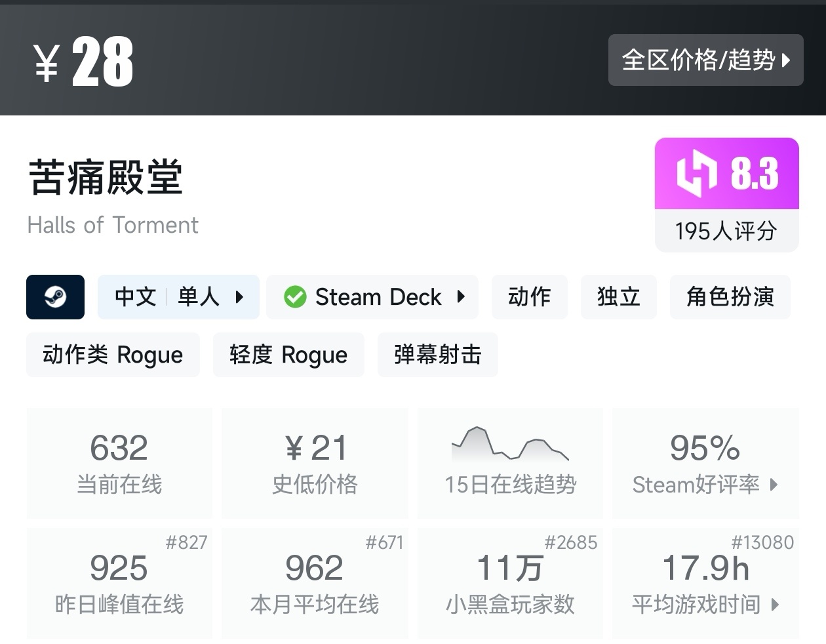Click the Steam platform logo icon
The width and height of the screenshot is (826, 644).
[55, 297]
